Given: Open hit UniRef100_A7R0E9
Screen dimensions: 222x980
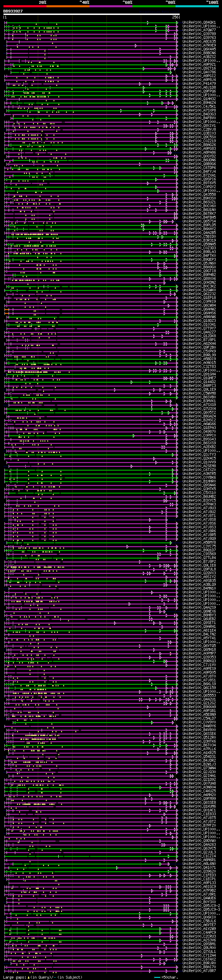Looking at the screenshot, I should click(x=199, y=45).
